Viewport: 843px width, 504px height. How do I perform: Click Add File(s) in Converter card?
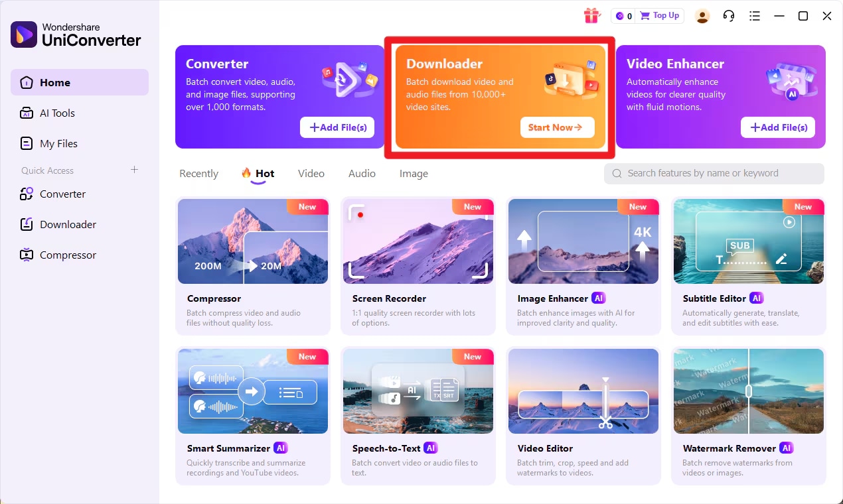[337, 127]
